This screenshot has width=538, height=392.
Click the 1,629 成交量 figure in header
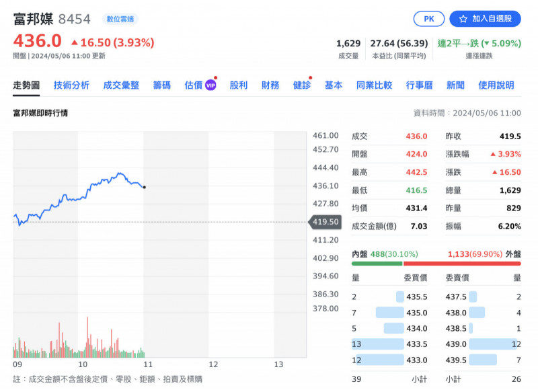[348, 44]
